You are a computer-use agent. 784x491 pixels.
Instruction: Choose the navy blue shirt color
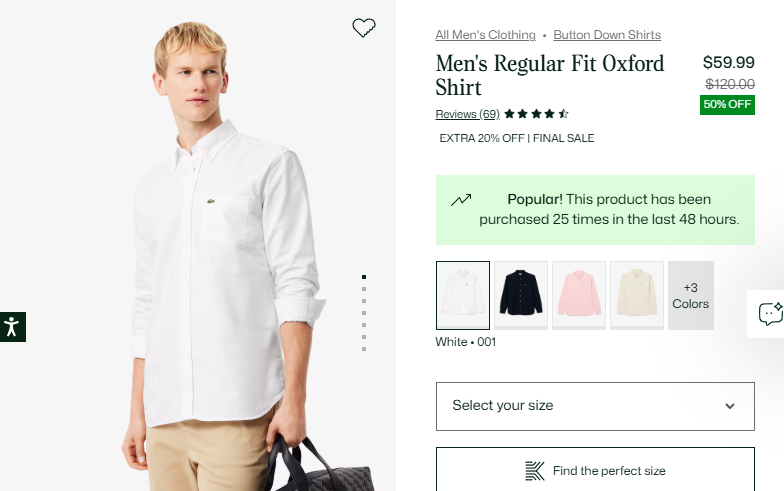coord(521,296)
